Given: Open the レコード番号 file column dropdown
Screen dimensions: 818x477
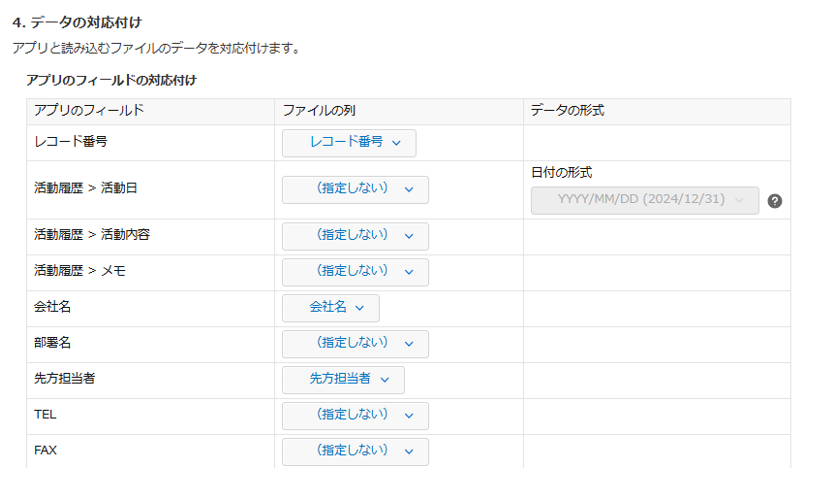Looking at the screenshot, I should pos(348,143).
